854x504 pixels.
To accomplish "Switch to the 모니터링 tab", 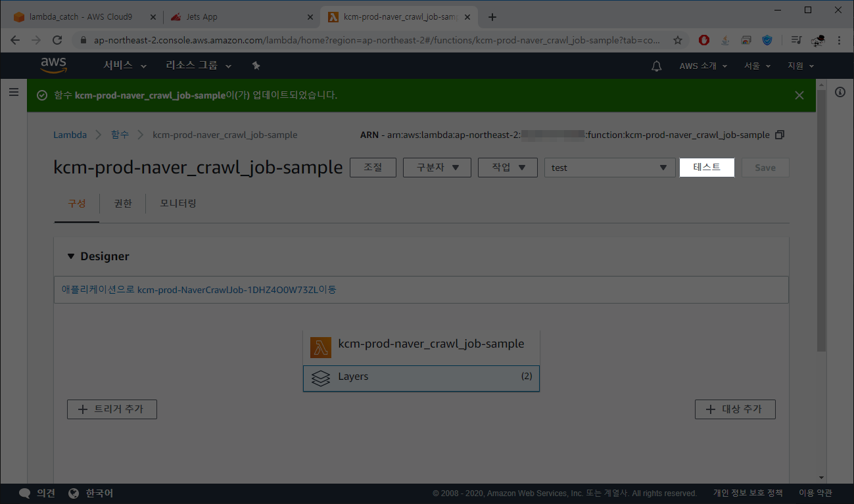I will [x=178, y=204].
